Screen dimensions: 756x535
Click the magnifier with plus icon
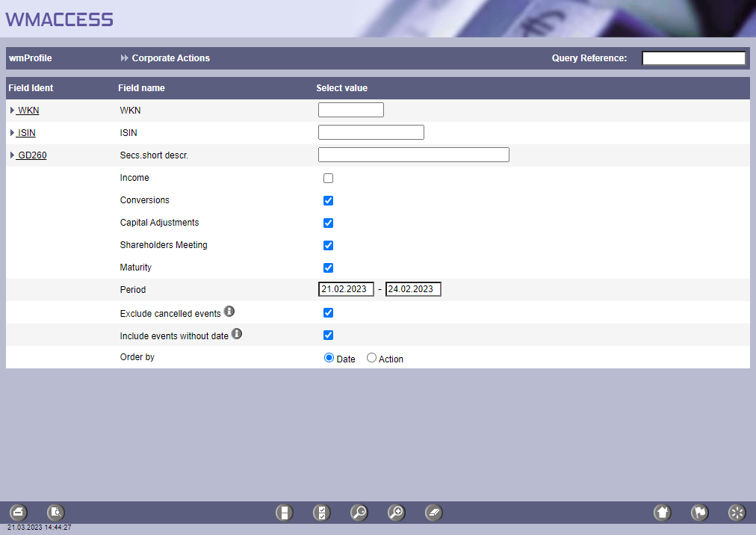[x=396, y=513]
